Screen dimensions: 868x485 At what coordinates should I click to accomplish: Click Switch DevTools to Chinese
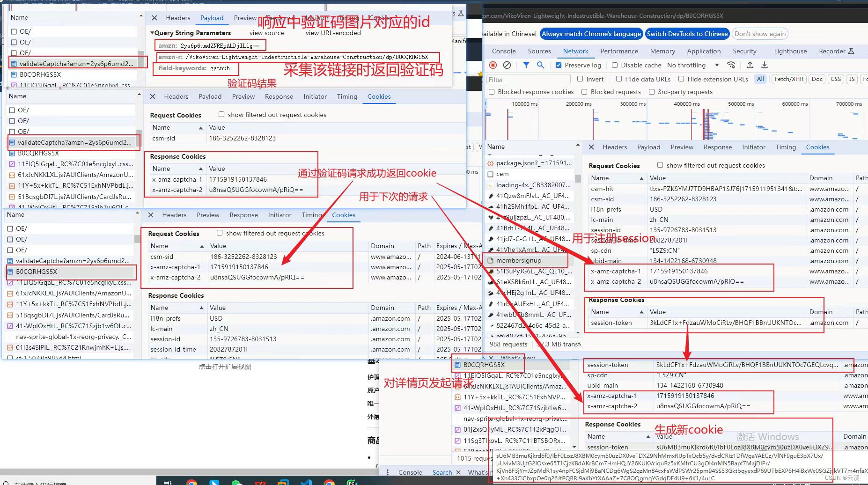(x=687, y=34)
